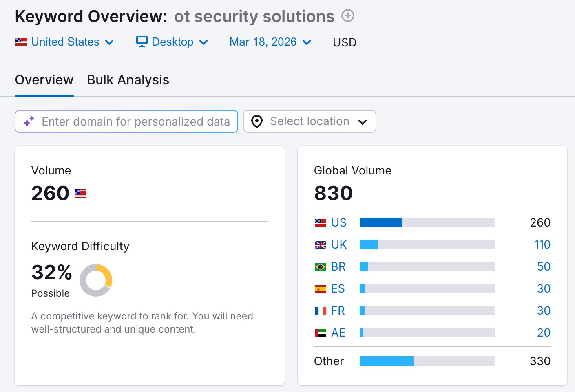
Task: Open the US country link
Action: [338, 223]
